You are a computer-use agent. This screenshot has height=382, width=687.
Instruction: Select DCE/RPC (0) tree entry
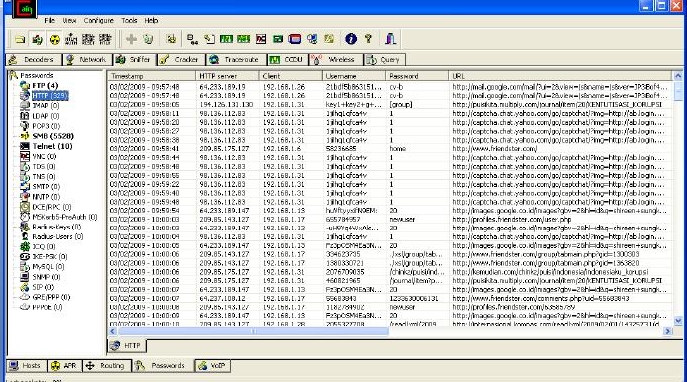(x=52, y=207)
